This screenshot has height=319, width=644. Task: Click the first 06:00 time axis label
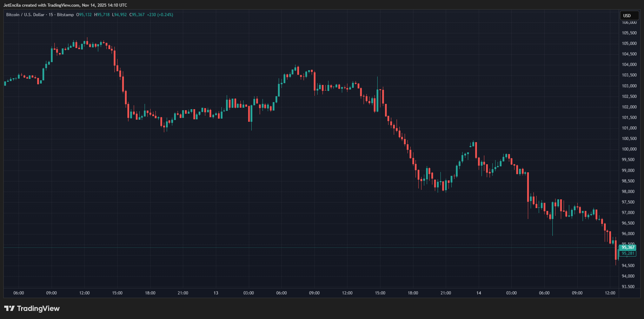pos(19,293)
